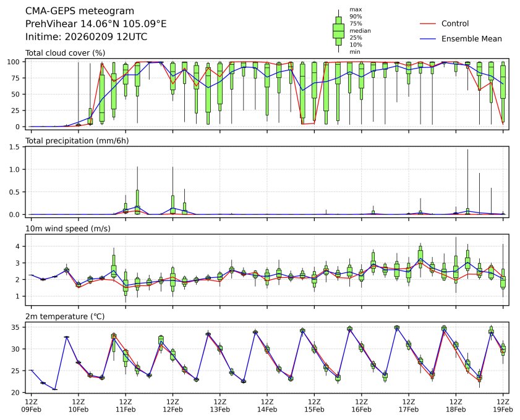Select the "Control" legend label
This screenshot has width=520, height=420.
pos(454,23)
